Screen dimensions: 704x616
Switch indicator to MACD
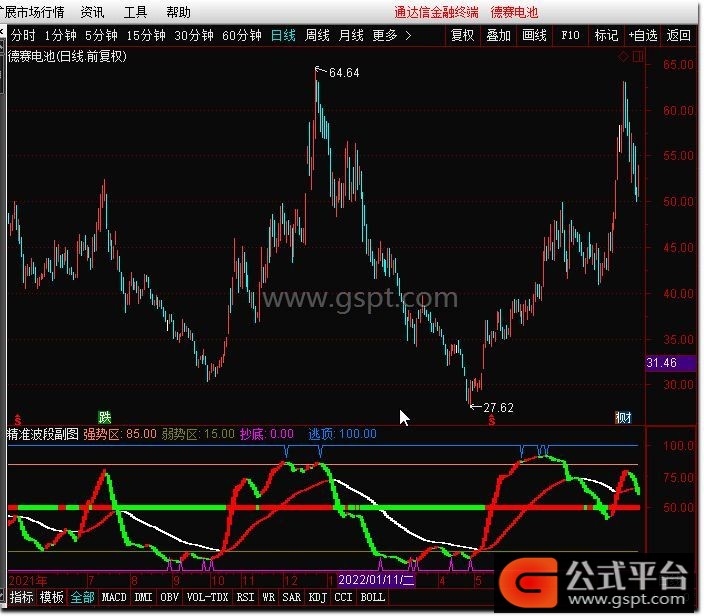click(x=114, y=597)
